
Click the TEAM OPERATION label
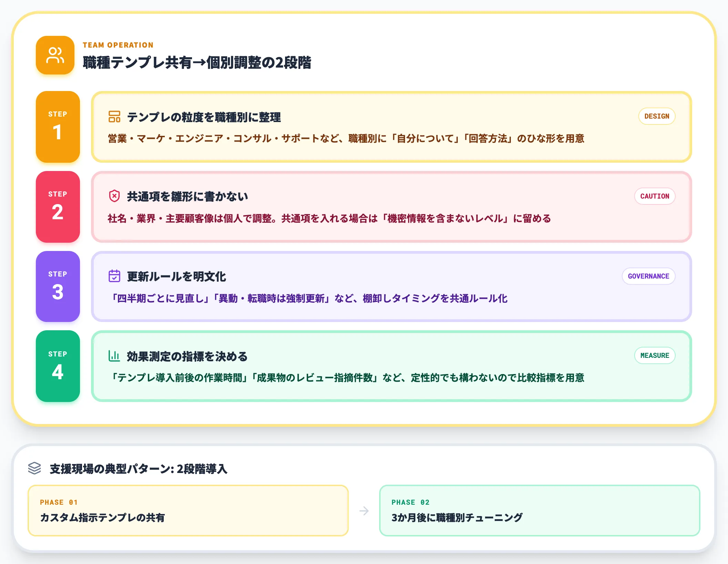click(x=118, y=45)
